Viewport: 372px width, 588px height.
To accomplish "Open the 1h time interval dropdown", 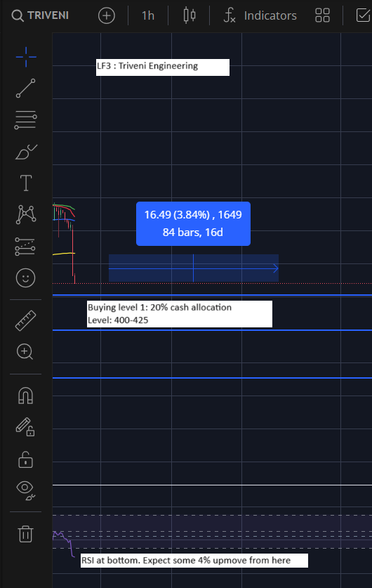I will pyautogui.click(x=148, y=15).
